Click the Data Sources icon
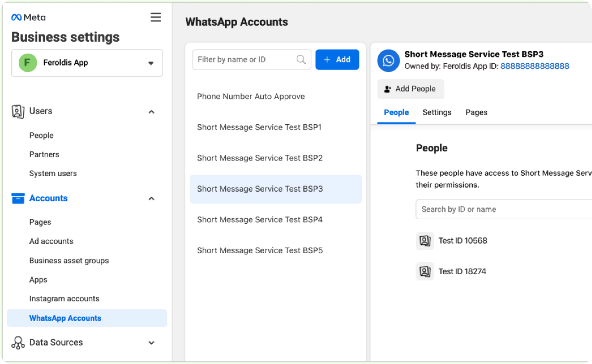The width and height of the screenshot is (592, 364). (18, 343)
